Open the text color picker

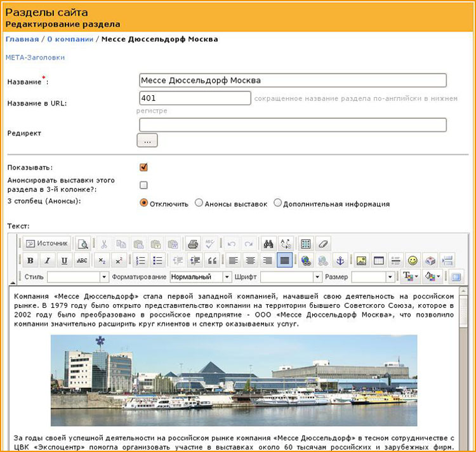tap(410, 277)
